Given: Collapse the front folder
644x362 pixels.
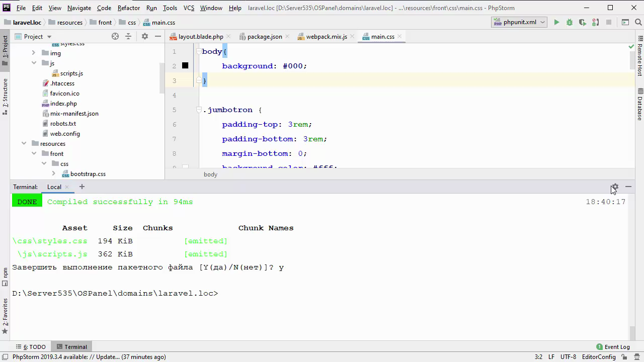Looking at the screenshot, I should 34,153.
